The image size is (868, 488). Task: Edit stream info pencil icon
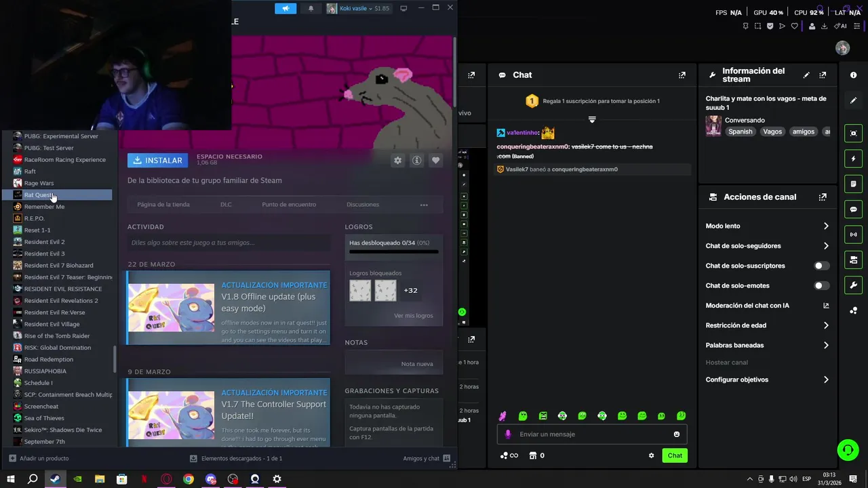pyautogui.click(x=806, y=75)
